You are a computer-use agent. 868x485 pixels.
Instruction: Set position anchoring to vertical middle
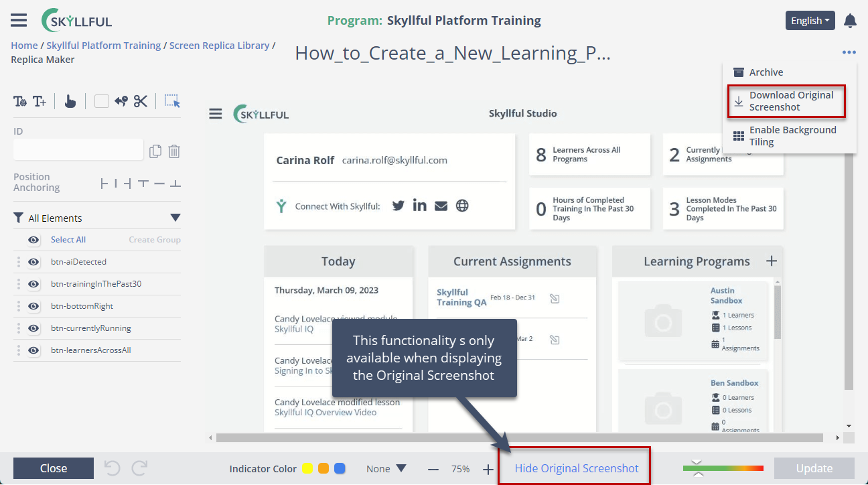pyautogui.click(x=159, y=184)
